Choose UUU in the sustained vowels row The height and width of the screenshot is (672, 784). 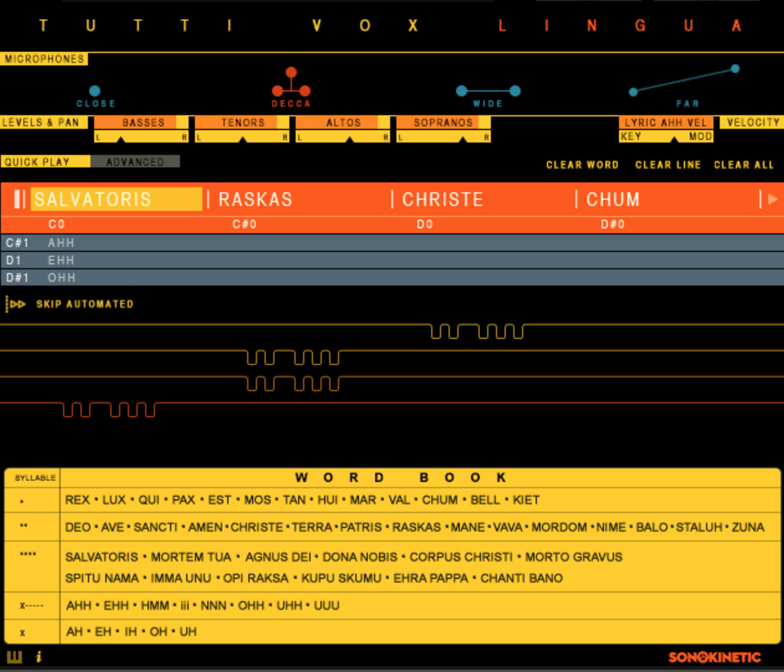(326, 605)
